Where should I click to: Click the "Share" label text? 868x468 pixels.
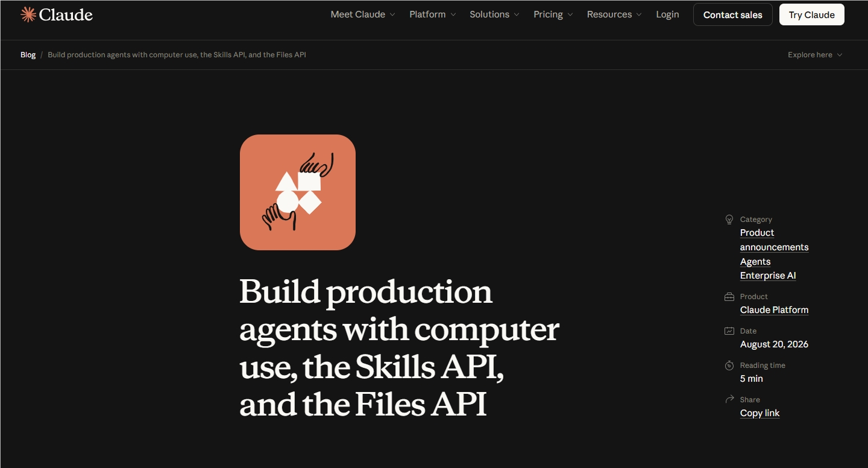pos(750,399)
